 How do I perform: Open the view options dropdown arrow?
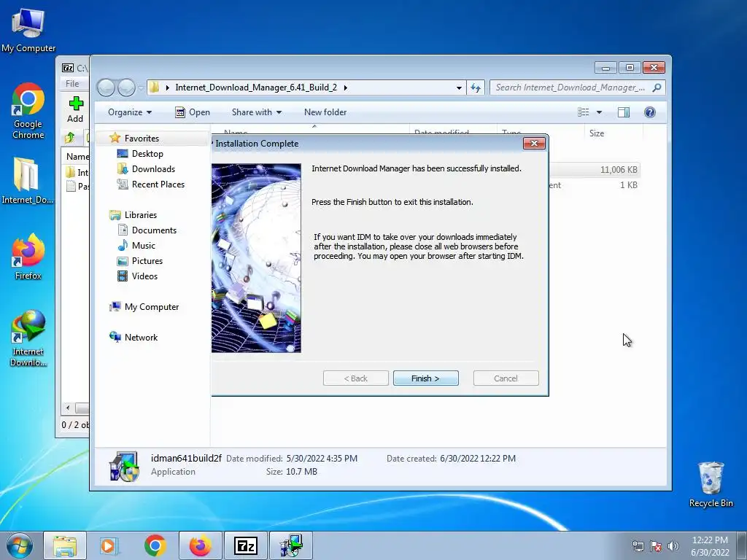[600, 112]
